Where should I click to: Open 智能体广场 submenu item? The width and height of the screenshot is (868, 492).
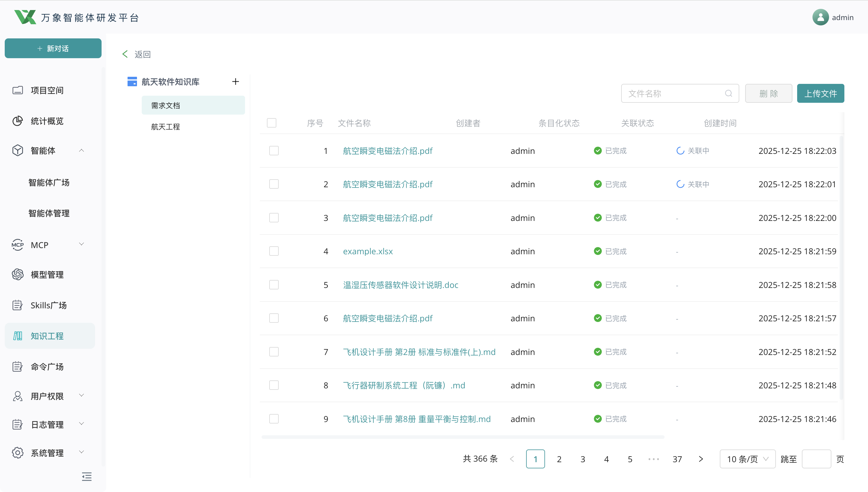(49, 183)
